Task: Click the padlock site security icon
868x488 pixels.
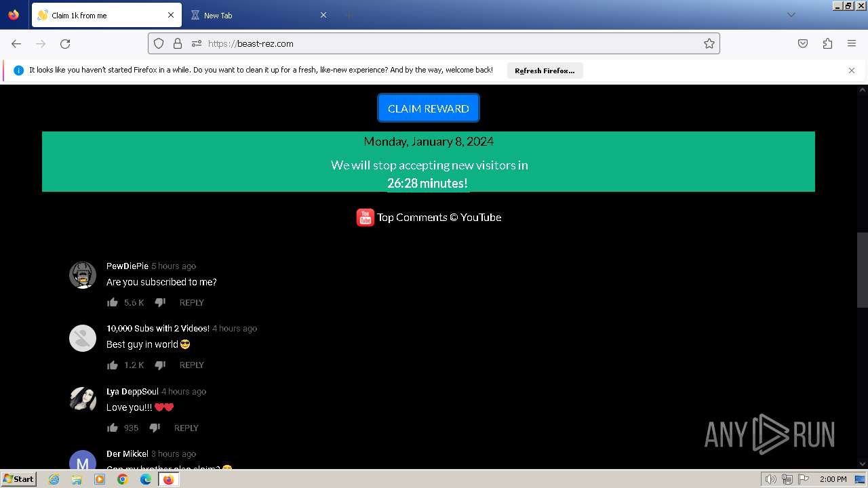Action: [178, 43]
